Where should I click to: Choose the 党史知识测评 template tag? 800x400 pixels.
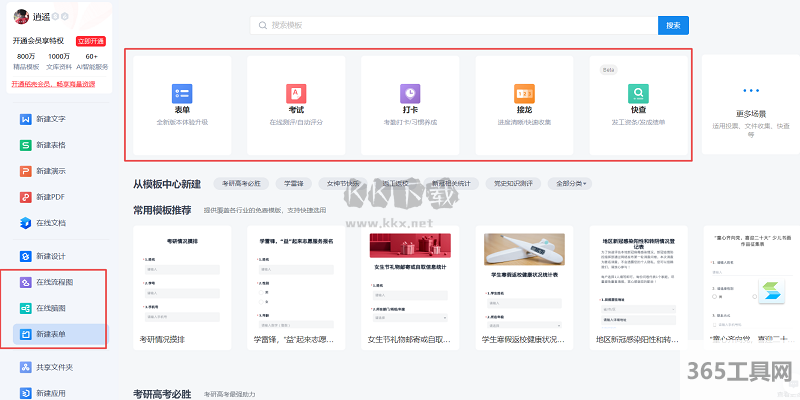coord(513,183)
